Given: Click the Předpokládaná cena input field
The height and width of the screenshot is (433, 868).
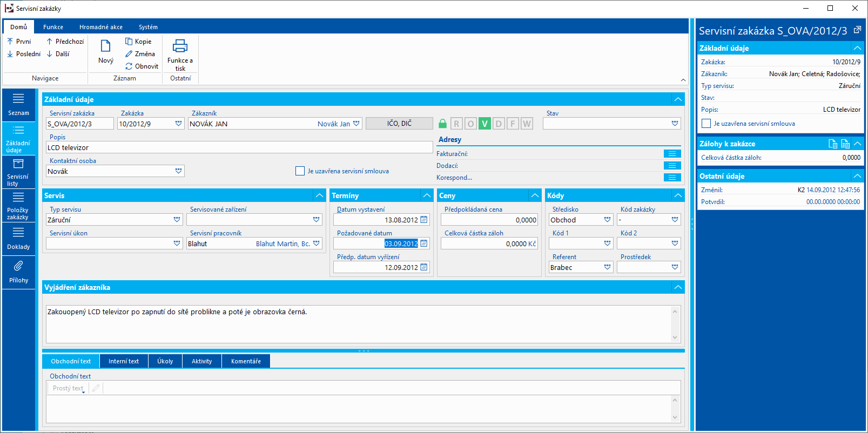Looking at the screenshot, I should [489, 220].
